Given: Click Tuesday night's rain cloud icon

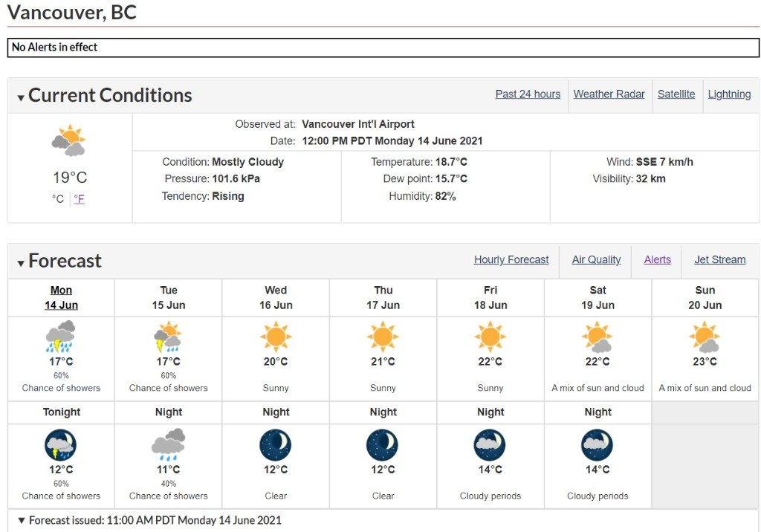Looking at the screenshot, I should click(x=168, y=444).
